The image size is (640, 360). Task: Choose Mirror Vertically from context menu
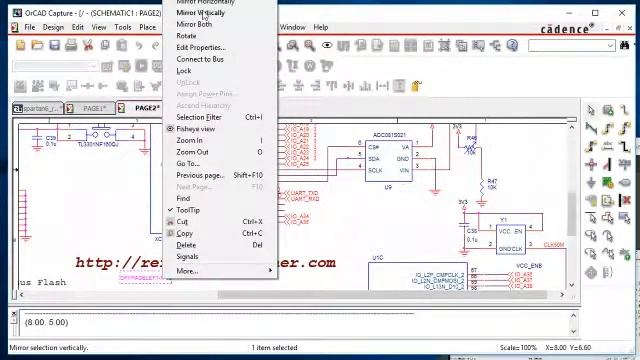pos(200,13)
